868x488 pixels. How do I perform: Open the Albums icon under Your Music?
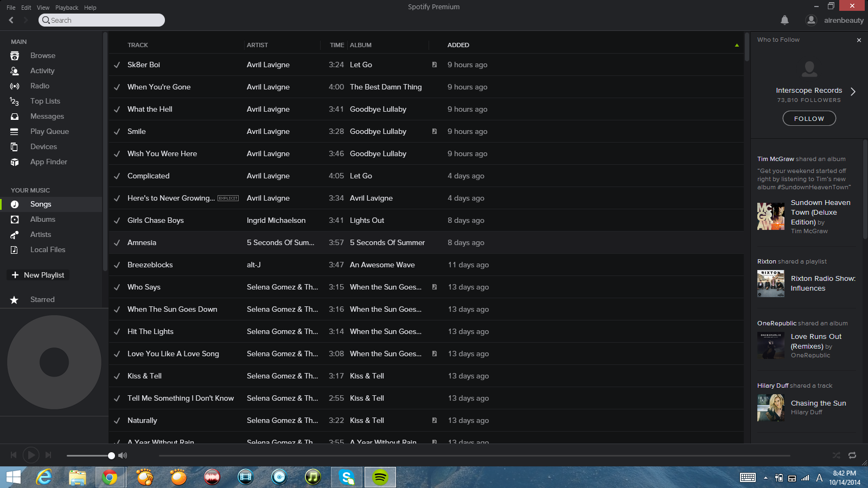[x=15, y=220]
